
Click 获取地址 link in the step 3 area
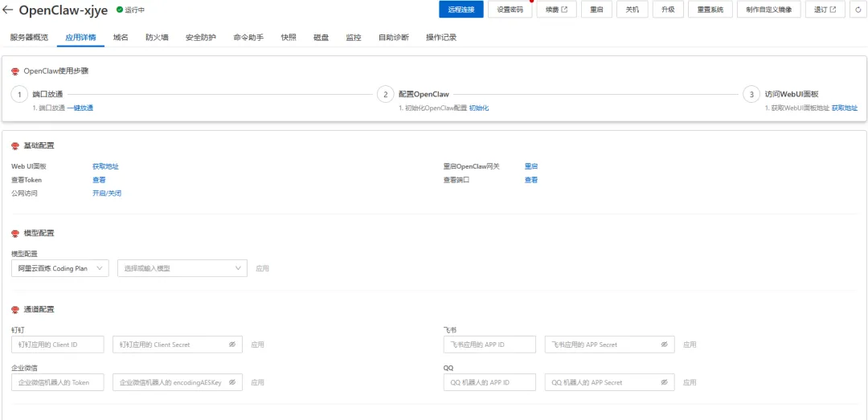pos(845,108)
